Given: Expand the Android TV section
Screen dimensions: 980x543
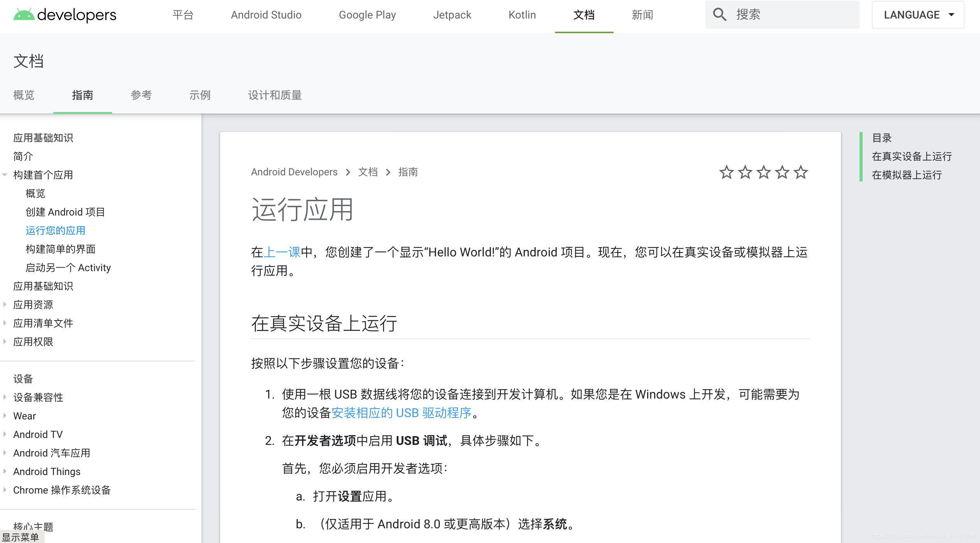Looking at the screenshot, I should point(5,434).
